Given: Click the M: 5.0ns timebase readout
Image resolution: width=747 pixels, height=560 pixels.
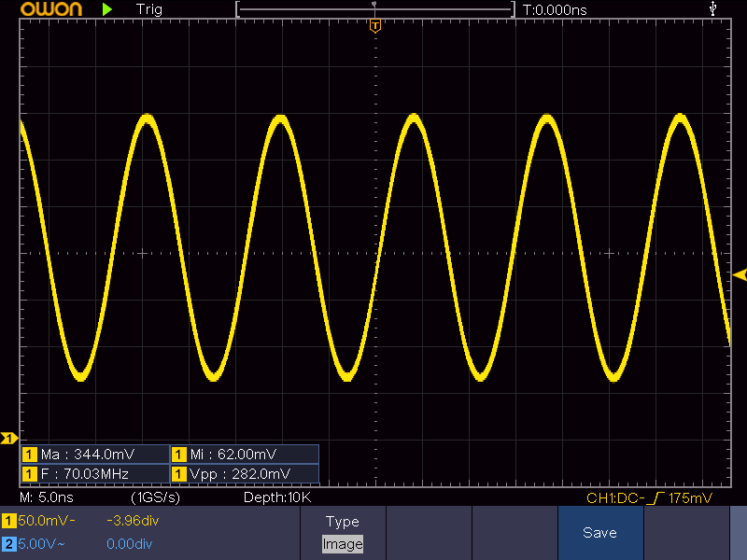Looking at the screenshot, I should pyautogui.click(x=47, y=497).
